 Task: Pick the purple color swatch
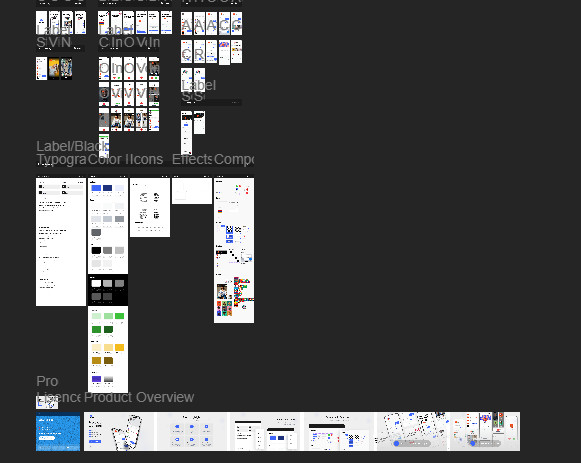tap(96, 379)
